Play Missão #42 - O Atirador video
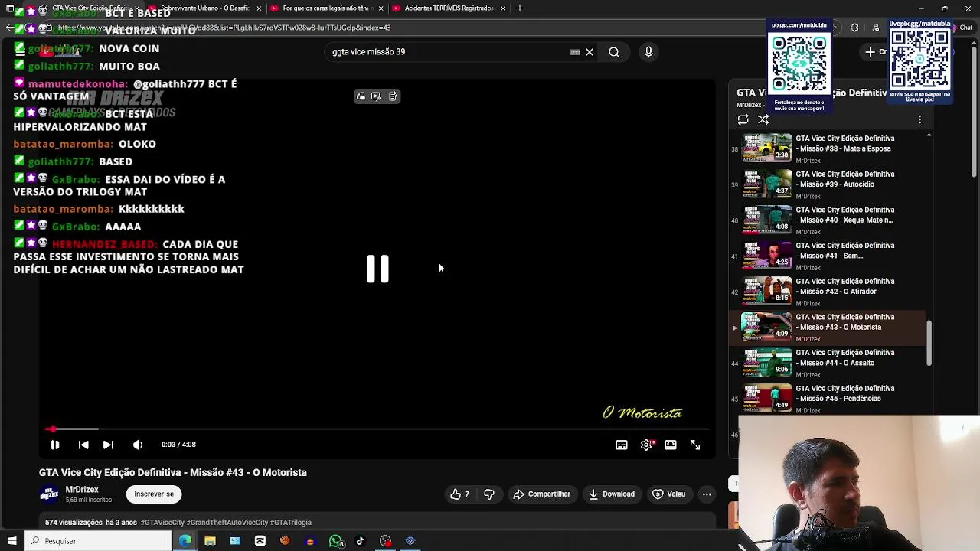The width and height of the screenshot is (980, 551). tap(828, 292)
